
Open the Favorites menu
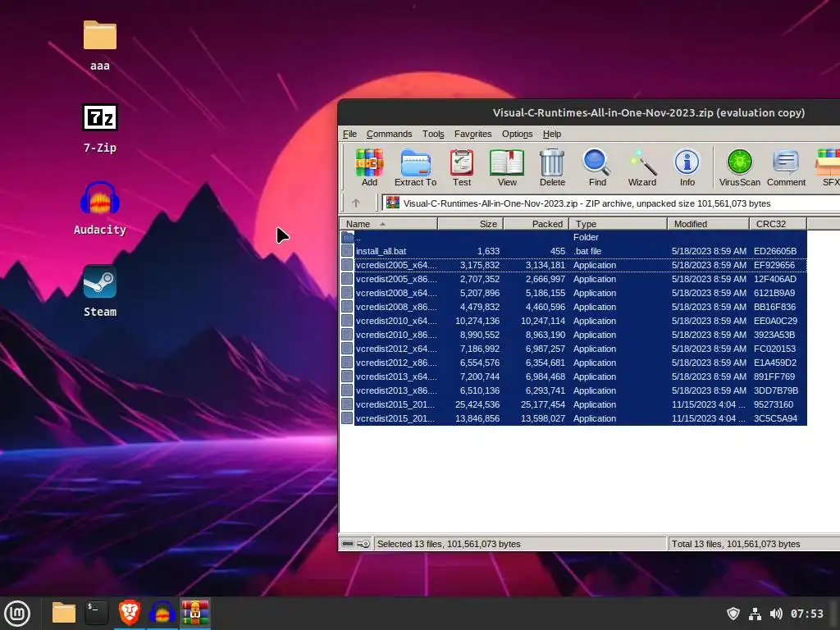(x=472, y=134)
